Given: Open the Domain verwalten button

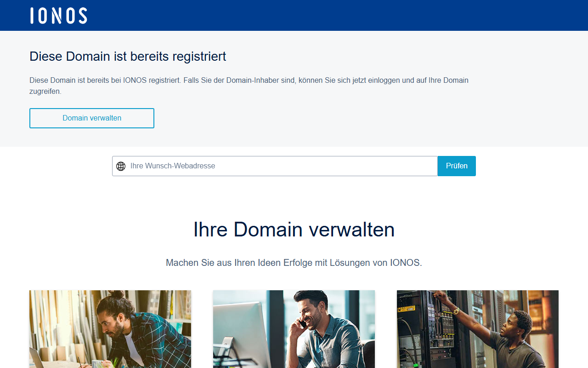Looking at the screenshot, I should pyautogui.click(x=92, y=118).
